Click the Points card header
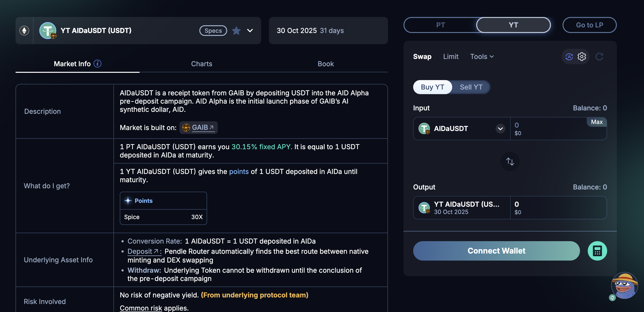The image size is (644, 312). [163, 201]
